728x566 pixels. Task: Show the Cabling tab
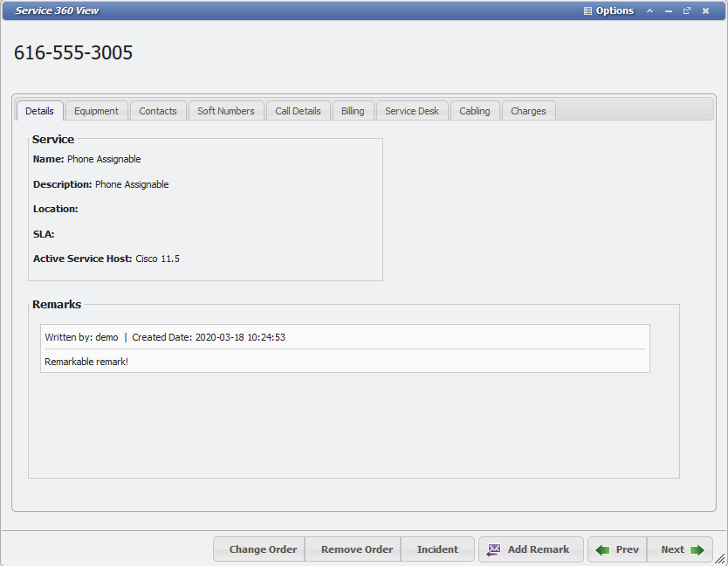(x=475, y=111)
